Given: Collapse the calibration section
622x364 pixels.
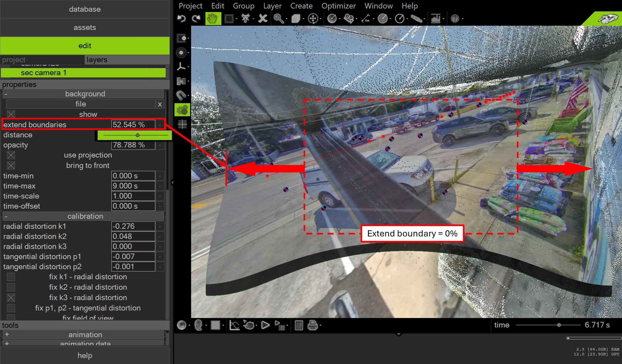Looking at the screenshot, I should 6,216.
